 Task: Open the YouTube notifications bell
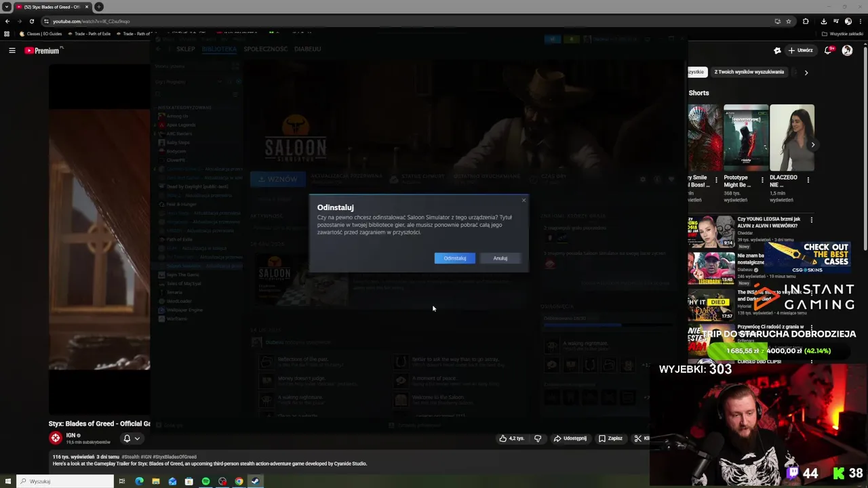[829, 50]
